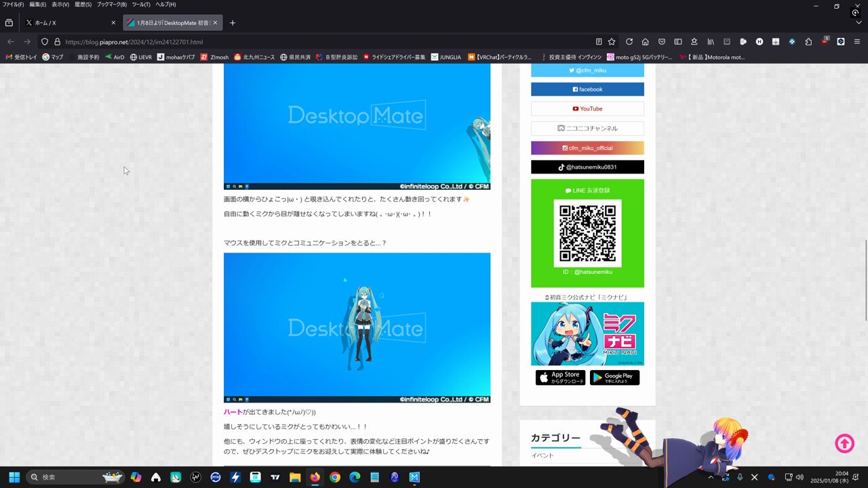Open the マップ bookmark
868x488 pixels.
pyautogui.click(x=53, y=57)
